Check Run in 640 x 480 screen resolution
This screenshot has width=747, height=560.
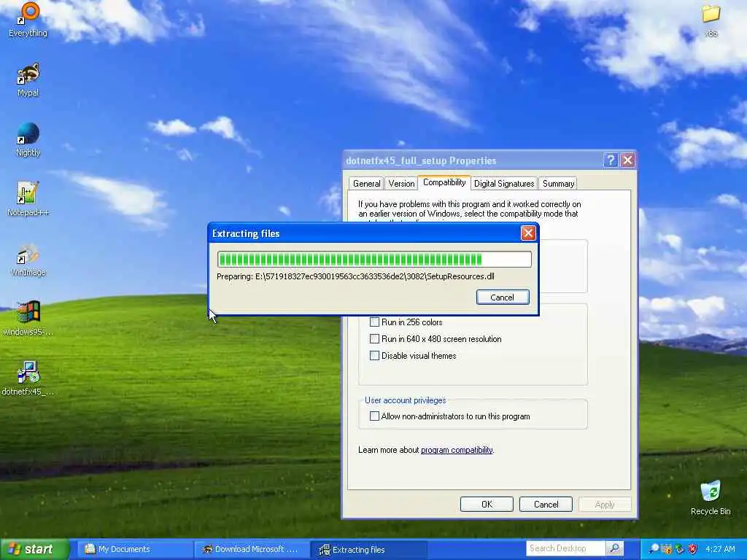[x=436, y=339]
